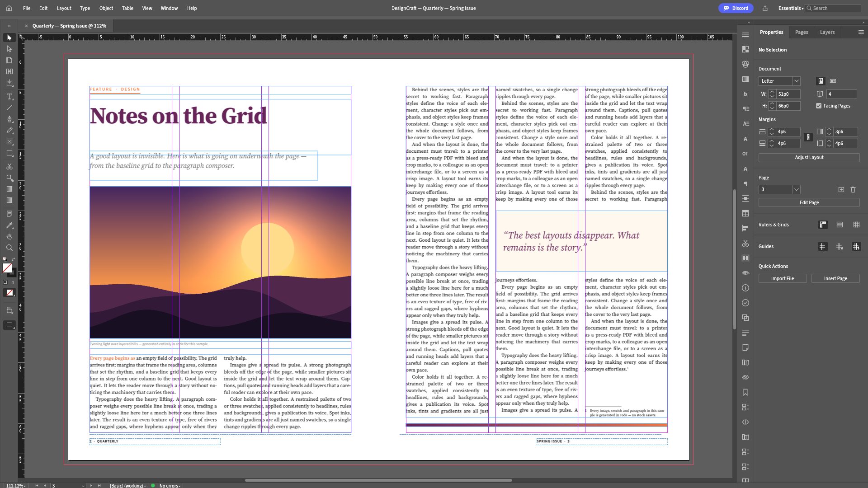
Task: Open the Effects (fx) panel icon
Action: click(x=745, y=94)
